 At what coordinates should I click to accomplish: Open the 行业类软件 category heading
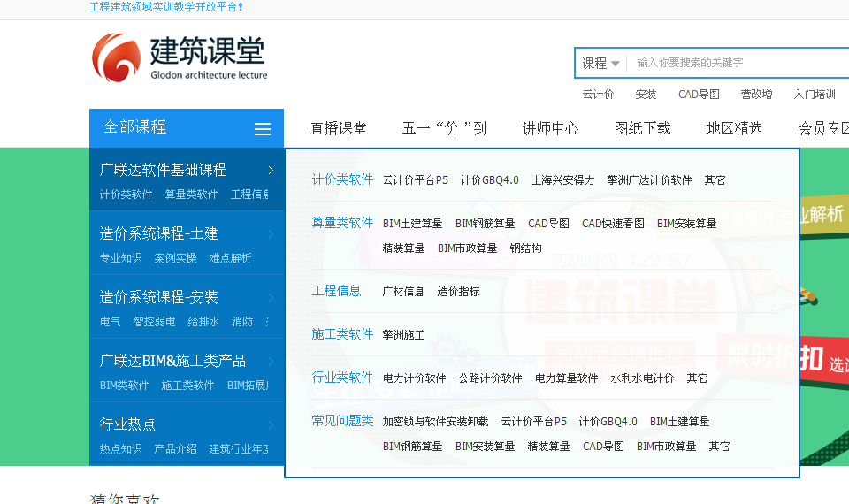tap(342, 378)
